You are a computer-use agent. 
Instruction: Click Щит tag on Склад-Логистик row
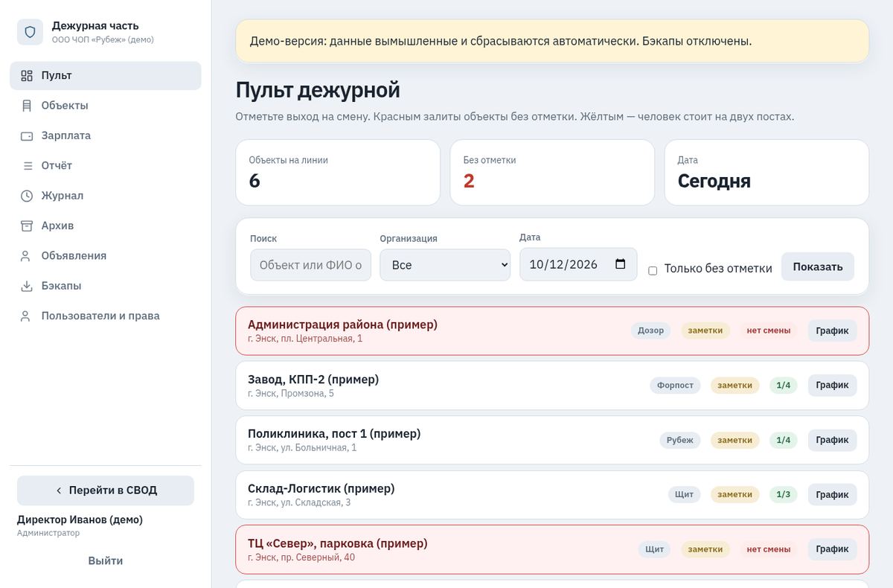[685, 494]
